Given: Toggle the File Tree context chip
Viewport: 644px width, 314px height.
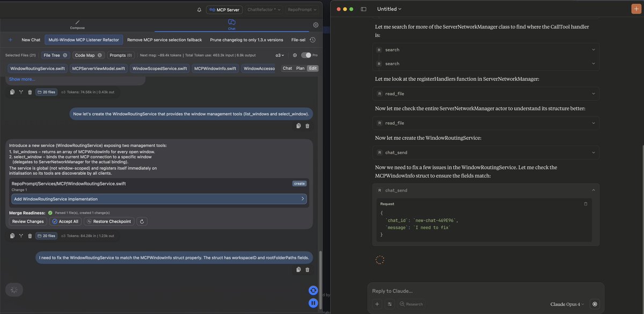Looking at the screenshot, I should coord(55,55).
